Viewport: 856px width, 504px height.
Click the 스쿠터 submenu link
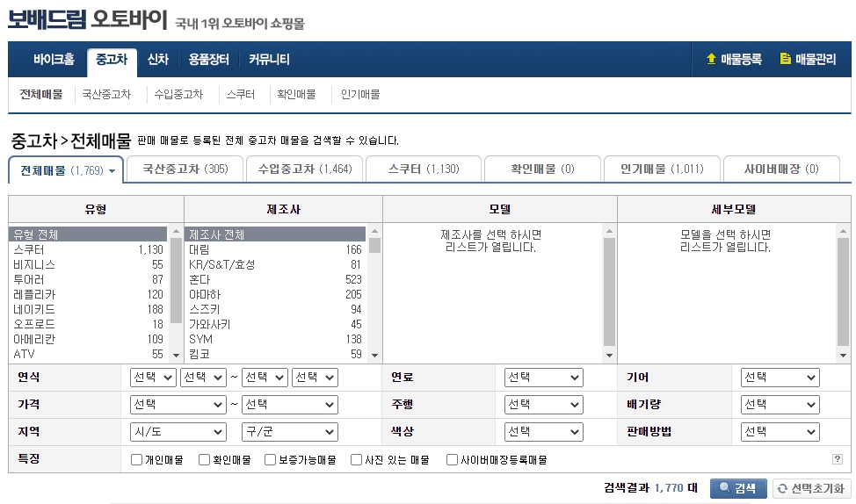[x=241, y=94]
